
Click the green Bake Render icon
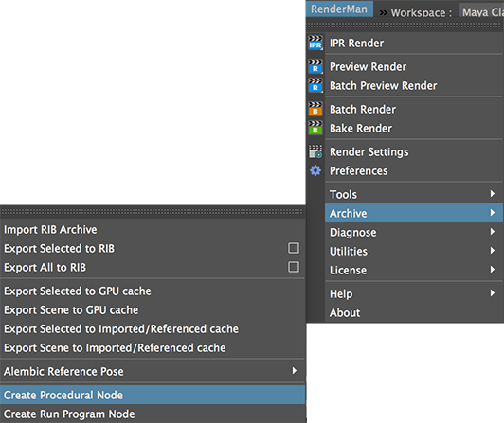click(315, 128)
